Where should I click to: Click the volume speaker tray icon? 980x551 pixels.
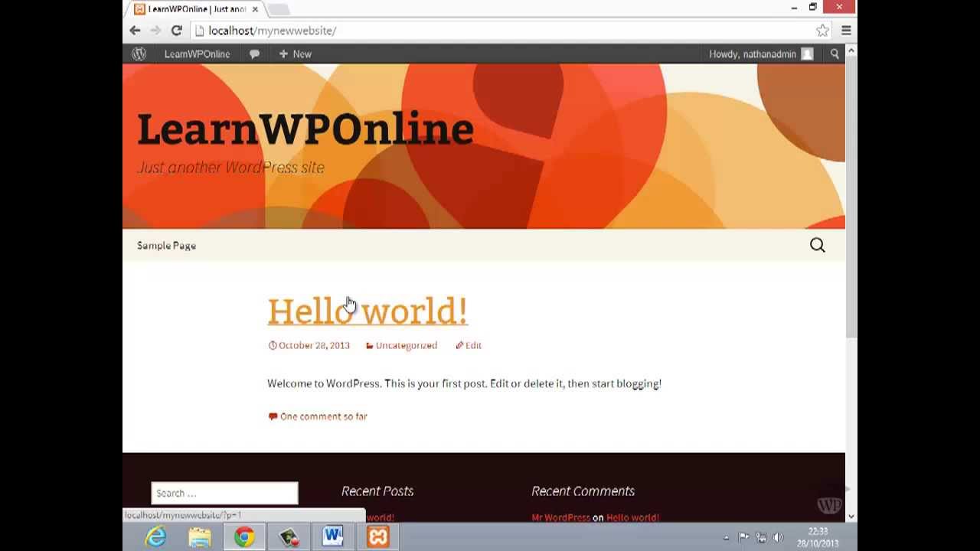[x=779, y=537]
